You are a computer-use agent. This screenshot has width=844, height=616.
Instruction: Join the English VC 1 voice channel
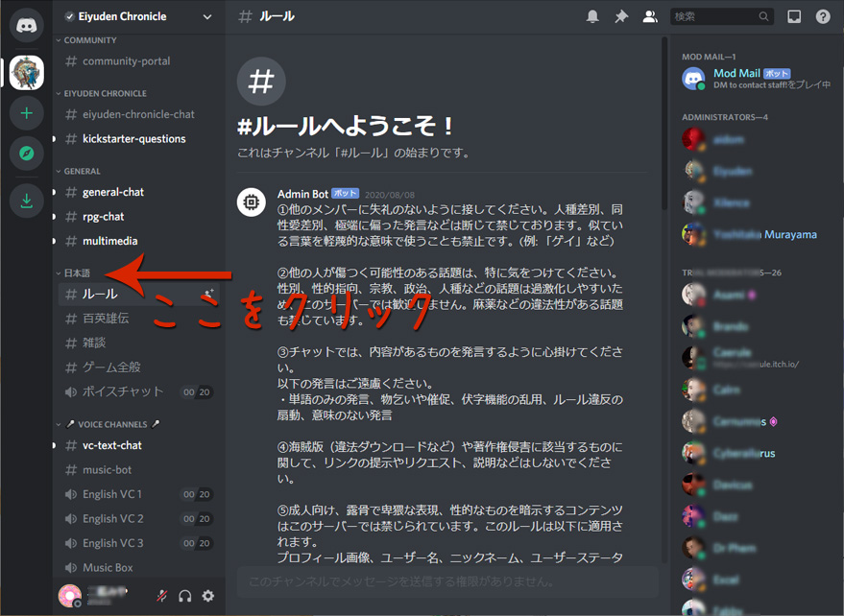(x=139, y=494)
